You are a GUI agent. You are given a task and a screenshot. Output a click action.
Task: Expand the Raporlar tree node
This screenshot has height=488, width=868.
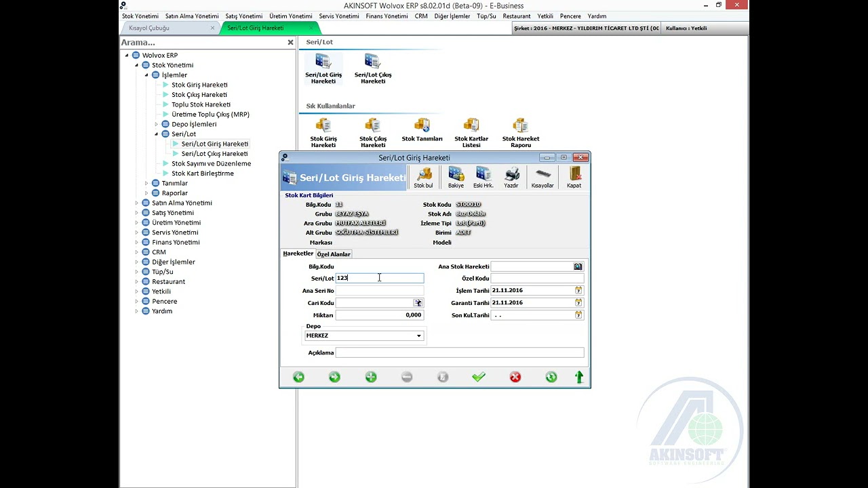point(146,193)
